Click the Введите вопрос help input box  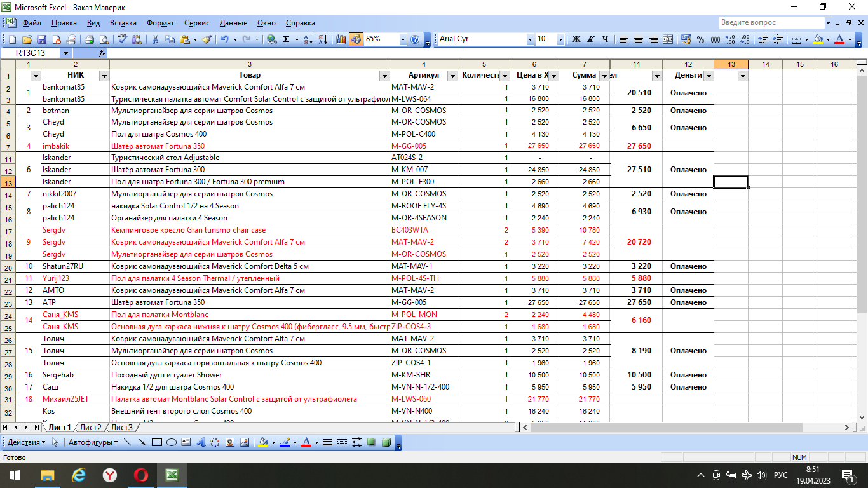tap(771, 23)
